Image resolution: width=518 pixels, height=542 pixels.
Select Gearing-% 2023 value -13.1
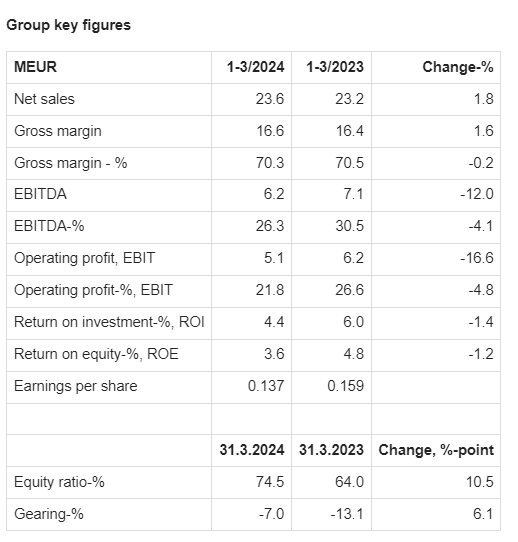click(x=347, y=514)
